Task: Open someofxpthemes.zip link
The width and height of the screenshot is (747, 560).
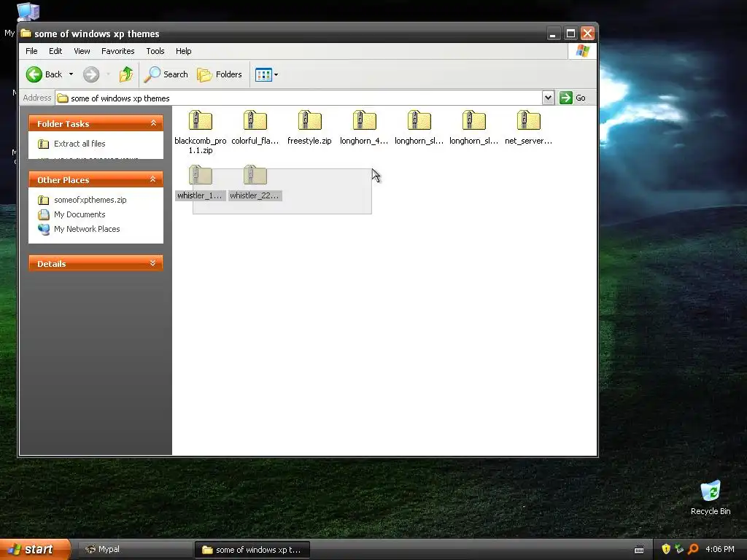Action: 90,200
